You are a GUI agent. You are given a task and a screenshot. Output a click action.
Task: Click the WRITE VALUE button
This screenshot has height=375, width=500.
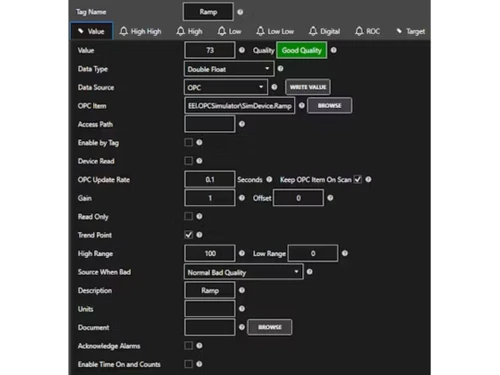[x=308, y=87]
